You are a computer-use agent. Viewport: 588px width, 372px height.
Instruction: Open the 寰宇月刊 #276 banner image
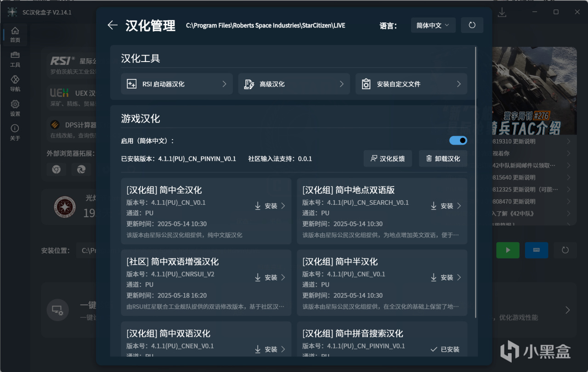click(x=534, y=91)
